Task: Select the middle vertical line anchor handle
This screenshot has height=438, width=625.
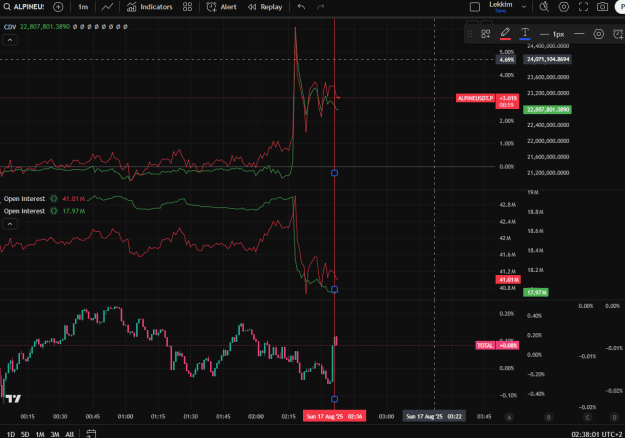Action: coord(334,289)
